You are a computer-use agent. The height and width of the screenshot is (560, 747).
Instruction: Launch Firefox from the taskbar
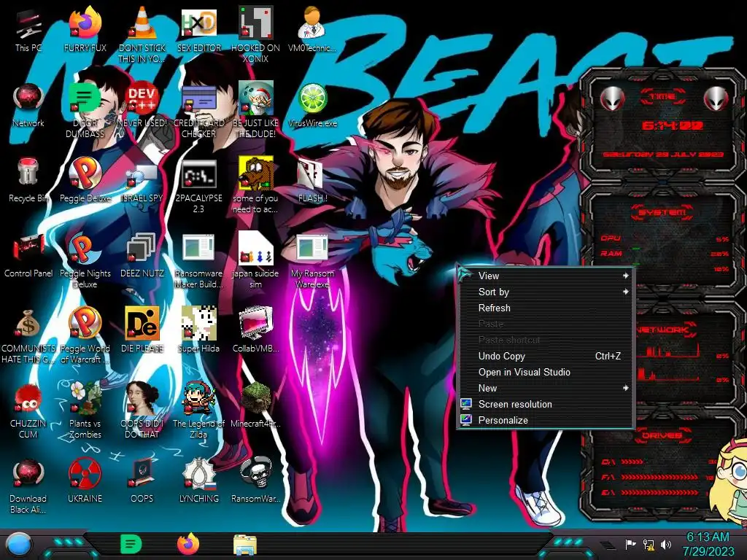click(x=188, y=544)
